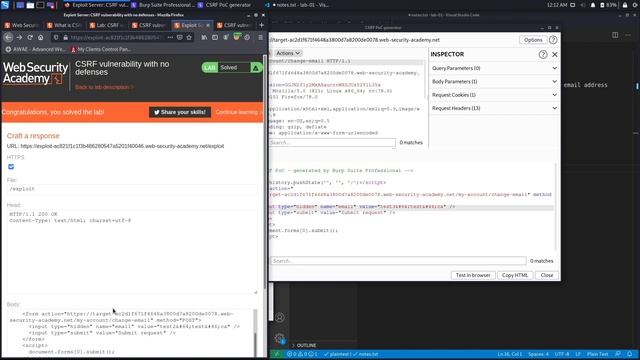This screenshot has height=360, width=640.
Task: Switch to notes.txt VS Code taskbar item
Action: [297, 5]
